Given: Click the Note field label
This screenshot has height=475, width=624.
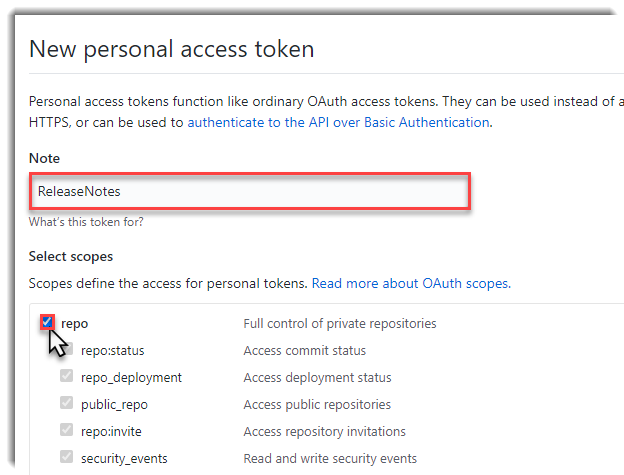Looking at the screenshot, I should (45, 158).
